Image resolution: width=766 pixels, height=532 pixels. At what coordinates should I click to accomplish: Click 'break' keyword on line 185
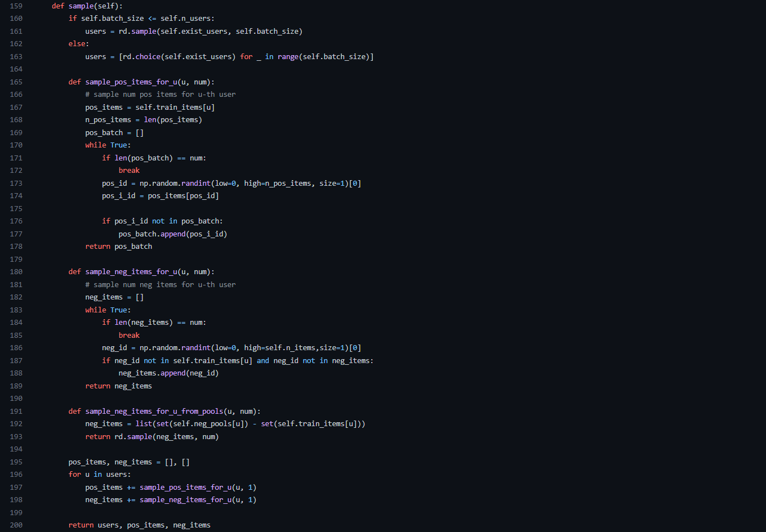pyautogui.click(x=129, y=336)
